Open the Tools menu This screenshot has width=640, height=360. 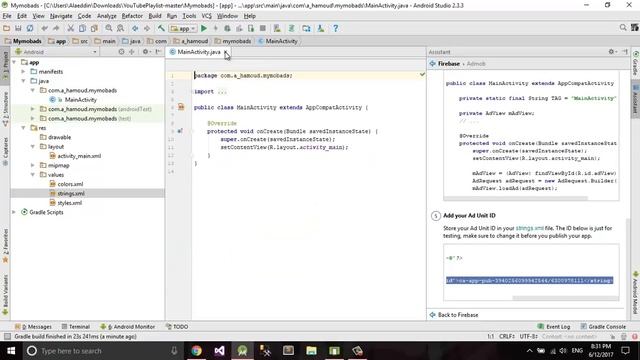(189, 16)
